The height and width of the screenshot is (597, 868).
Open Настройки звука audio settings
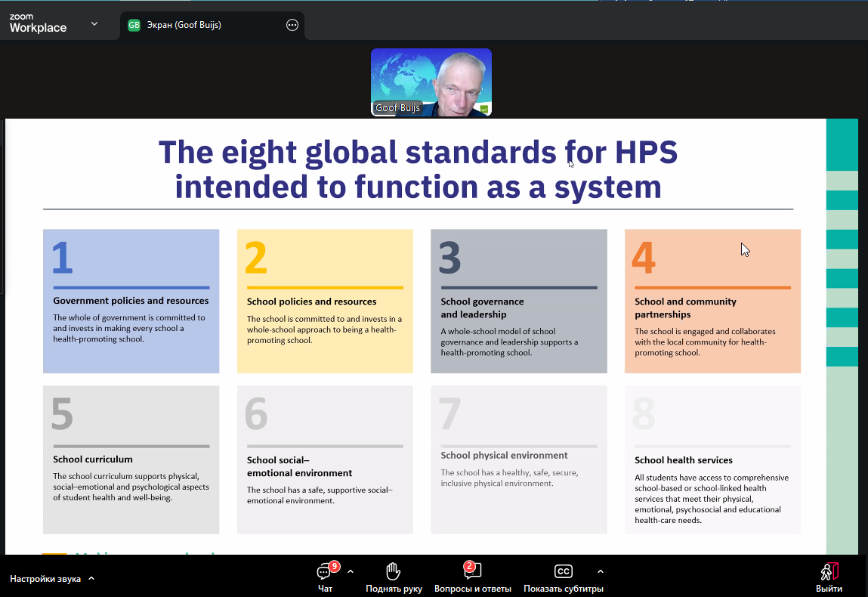pos(45,579)
